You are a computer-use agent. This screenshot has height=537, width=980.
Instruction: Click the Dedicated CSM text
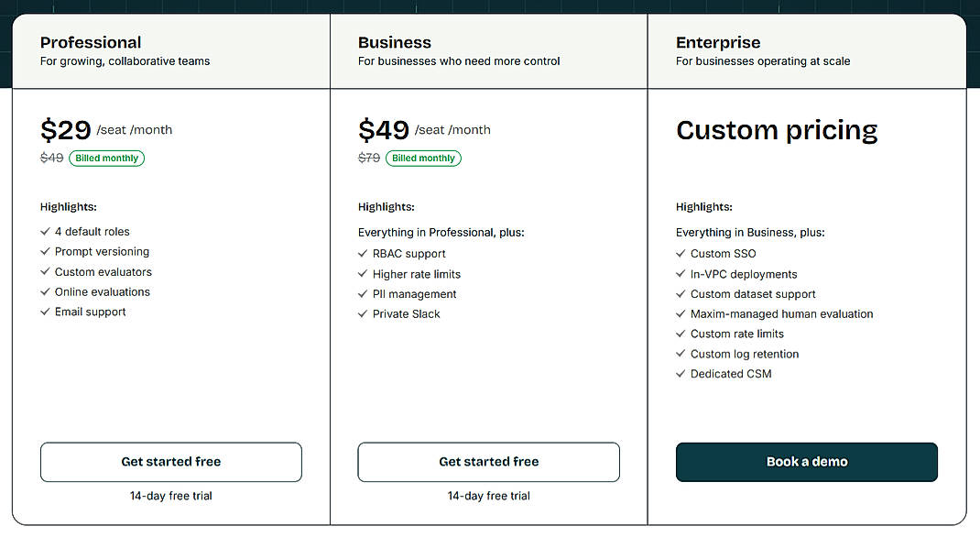coord(731,374)
